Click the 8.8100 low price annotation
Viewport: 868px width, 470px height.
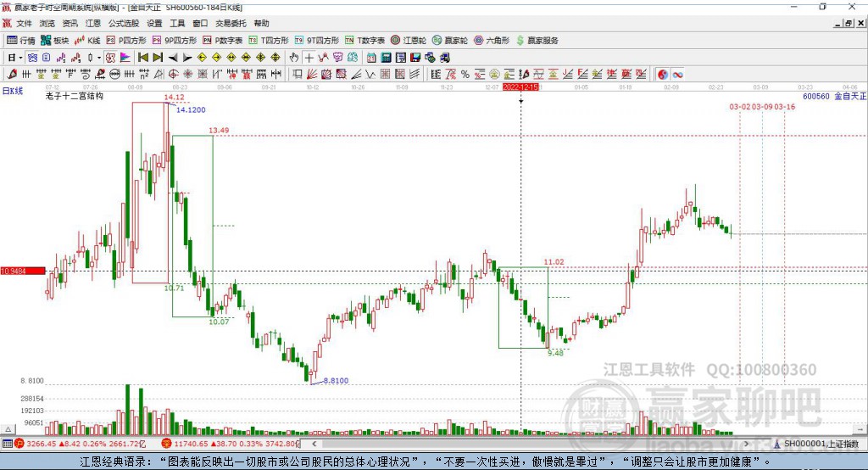tap(336, 381)
